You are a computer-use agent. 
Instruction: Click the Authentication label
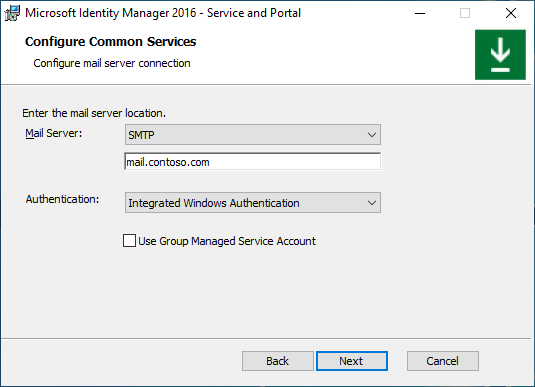coord(62,199)
